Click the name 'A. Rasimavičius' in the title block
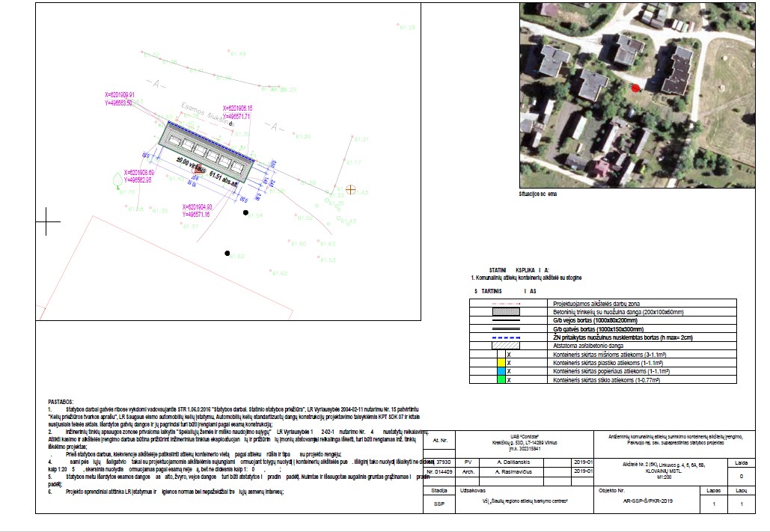This screenshot has height=532, width=770. 513,471
